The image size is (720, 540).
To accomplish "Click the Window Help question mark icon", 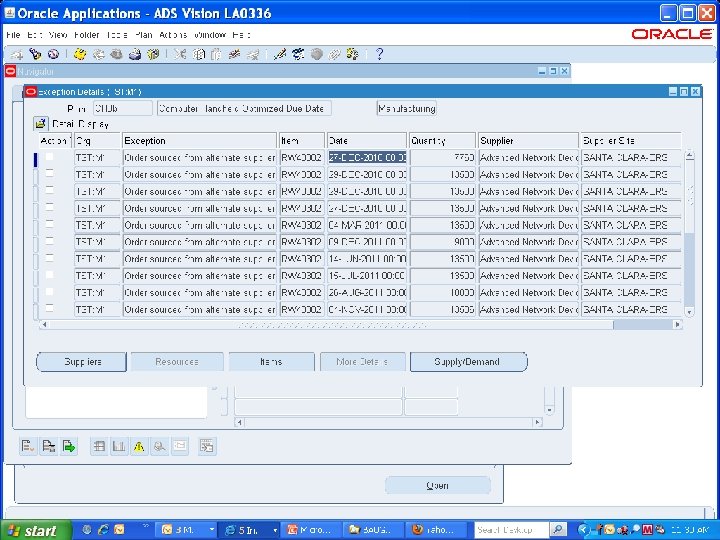I will click(379, 55).
